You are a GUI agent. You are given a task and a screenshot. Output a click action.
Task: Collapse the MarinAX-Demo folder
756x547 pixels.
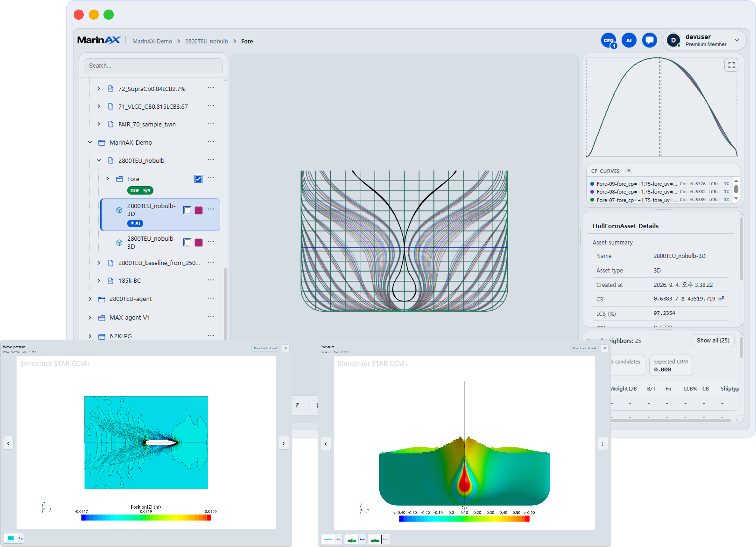(90, 142)
